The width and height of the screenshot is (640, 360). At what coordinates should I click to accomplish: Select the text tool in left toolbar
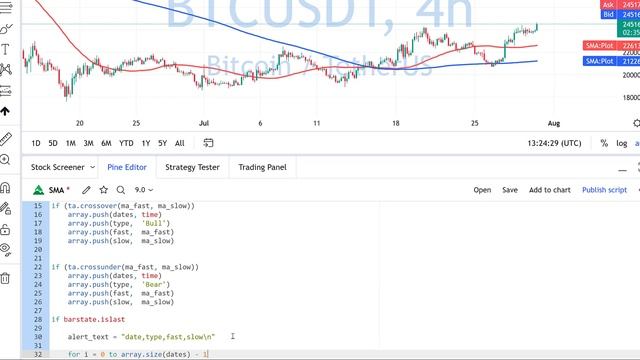(x=5, y=49)
